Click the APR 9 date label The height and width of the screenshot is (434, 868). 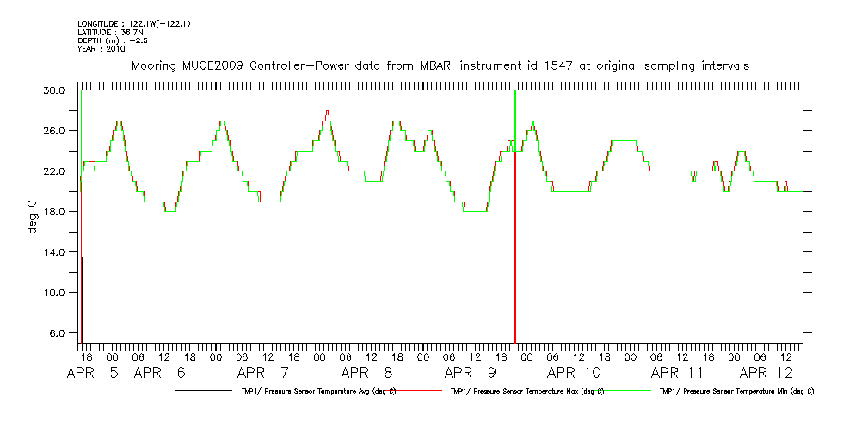[x=470, y=374]
